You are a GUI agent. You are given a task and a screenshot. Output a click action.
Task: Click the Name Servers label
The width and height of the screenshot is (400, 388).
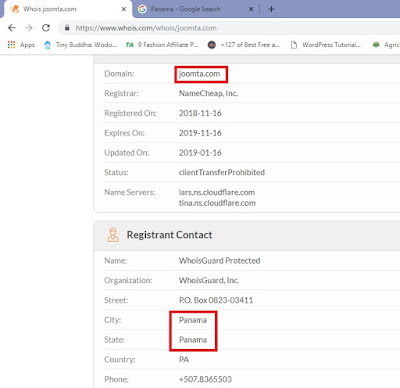click(x=130, y=192)
